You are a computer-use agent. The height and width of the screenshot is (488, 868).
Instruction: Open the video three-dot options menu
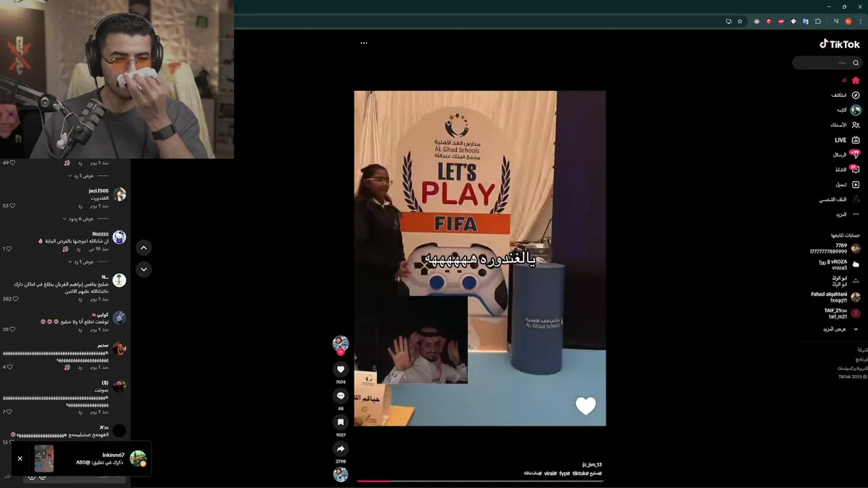point(363,43)
